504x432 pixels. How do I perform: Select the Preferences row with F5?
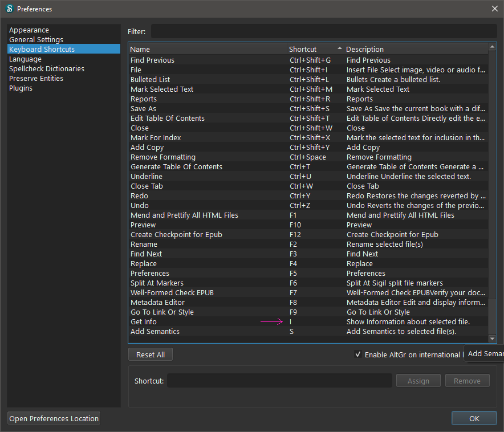click(308, 274)
